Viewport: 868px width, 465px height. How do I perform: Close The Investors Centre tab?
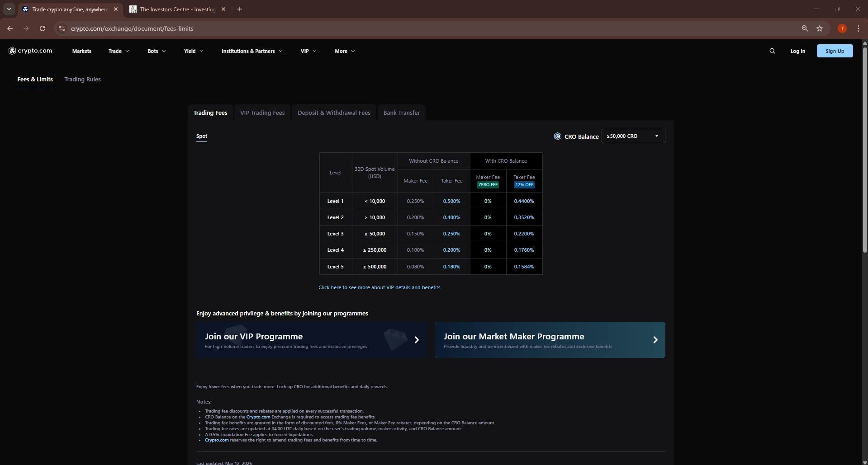coord(223,9)
